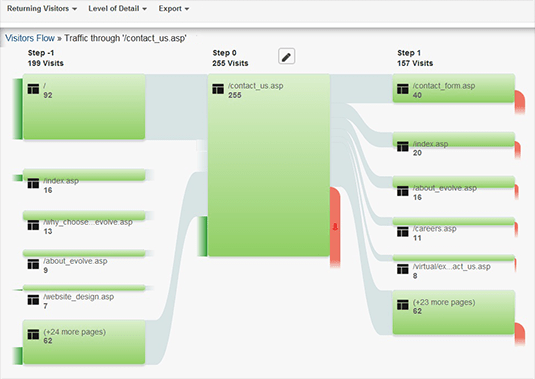Click the '255 Visits' count under Step 0
The height and width of the screenshot is (379, 535).
coord(230,63)
